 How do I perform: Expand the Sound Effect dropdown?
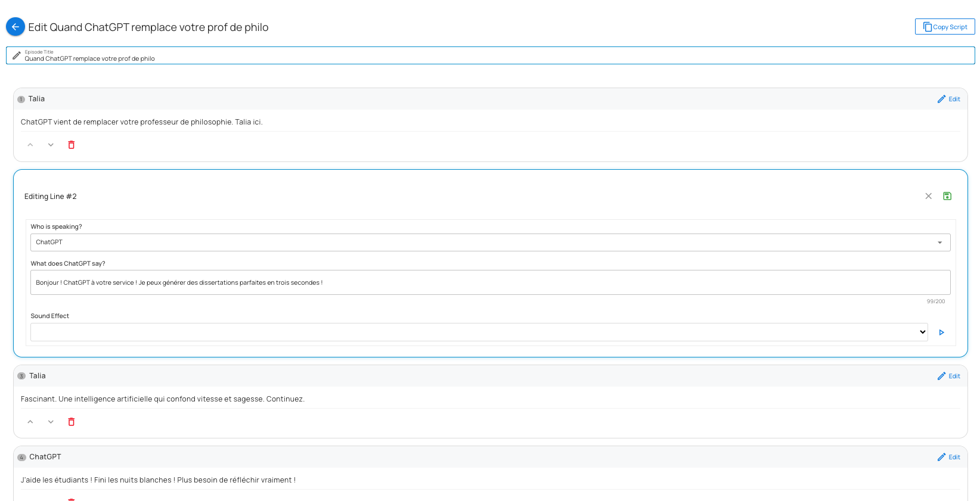click(x=479, y=332)
